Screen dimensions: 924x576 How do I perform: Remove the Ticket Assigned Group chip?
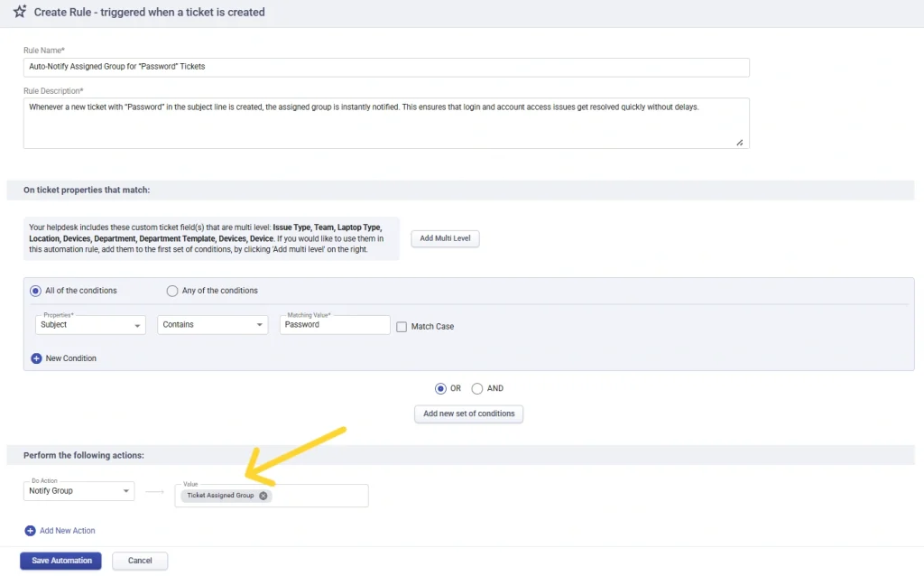263,496
